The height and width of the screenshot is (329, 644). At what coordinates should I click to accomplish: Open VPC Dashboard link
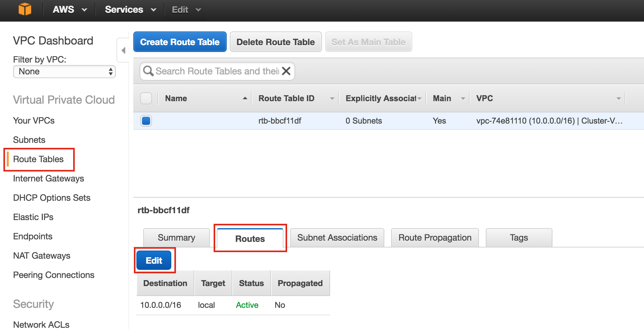pos(53,41)
